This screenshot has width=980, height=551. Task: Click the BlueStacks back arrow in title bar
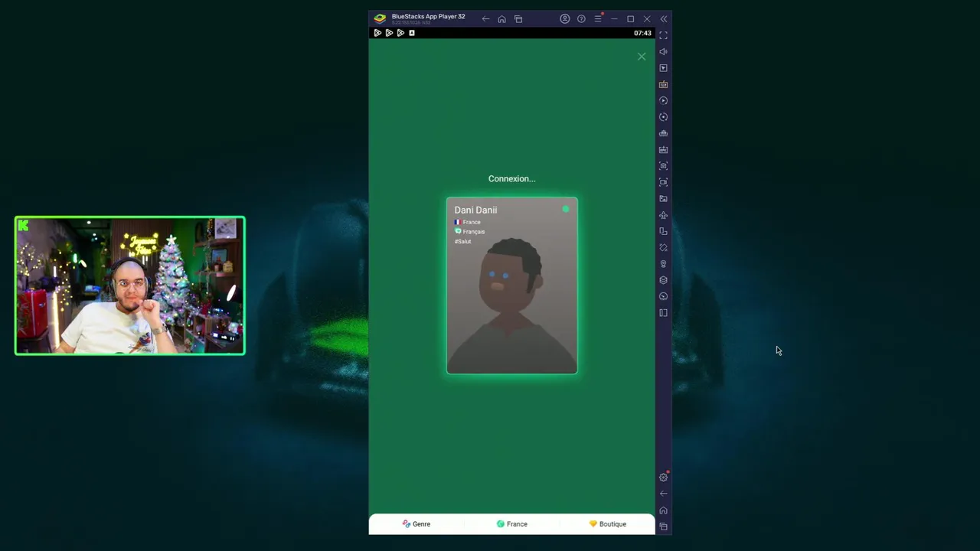click(x=485, y=19)
